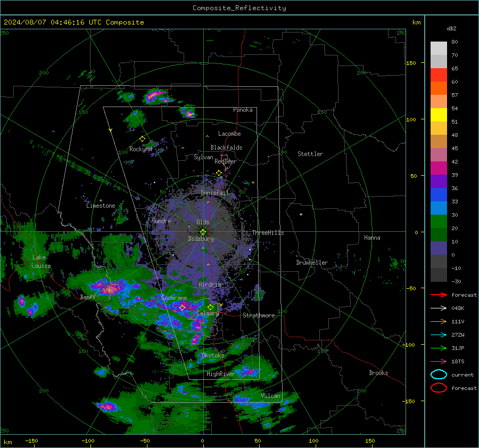Click the Didsbury label
This screenshot has width=479, height=448.
click(201, 239)
